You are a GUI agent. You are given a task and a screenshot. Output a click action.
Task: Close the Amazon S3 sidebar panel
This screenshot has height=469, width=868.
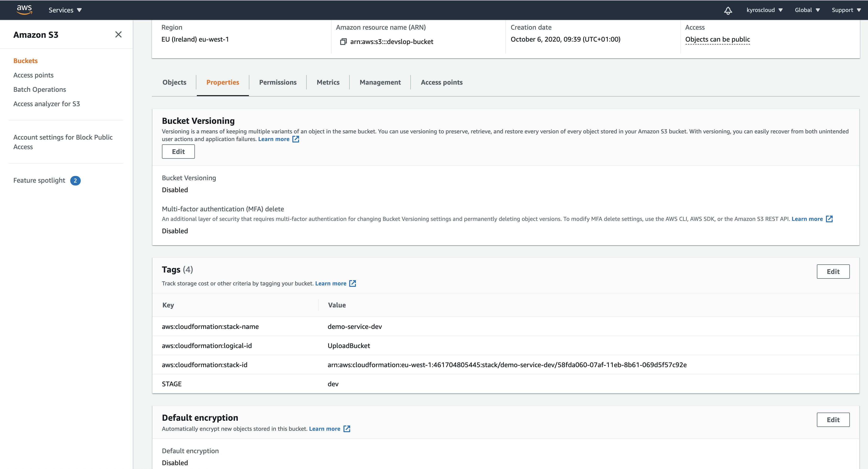click(x=118, y=34)
